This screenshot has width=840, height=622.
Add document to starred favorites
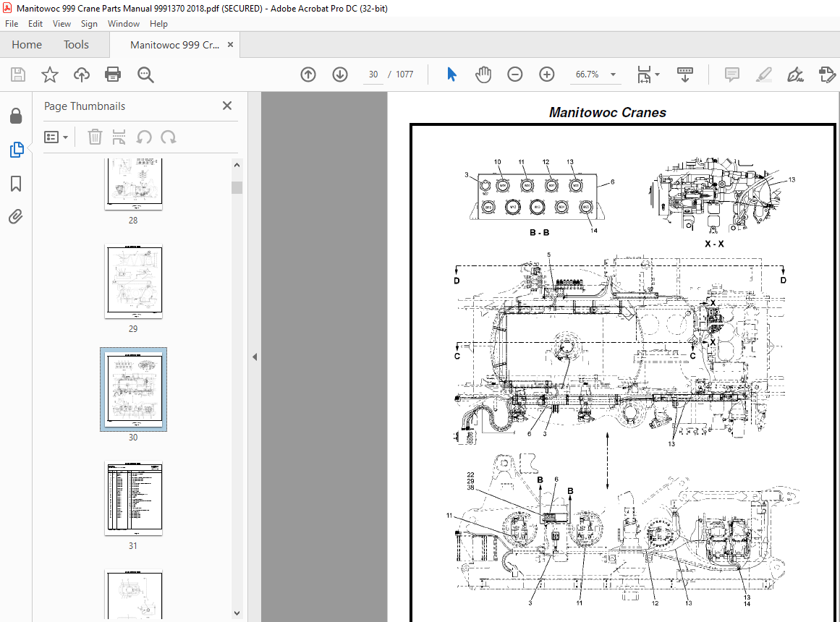tap(50, 74)
